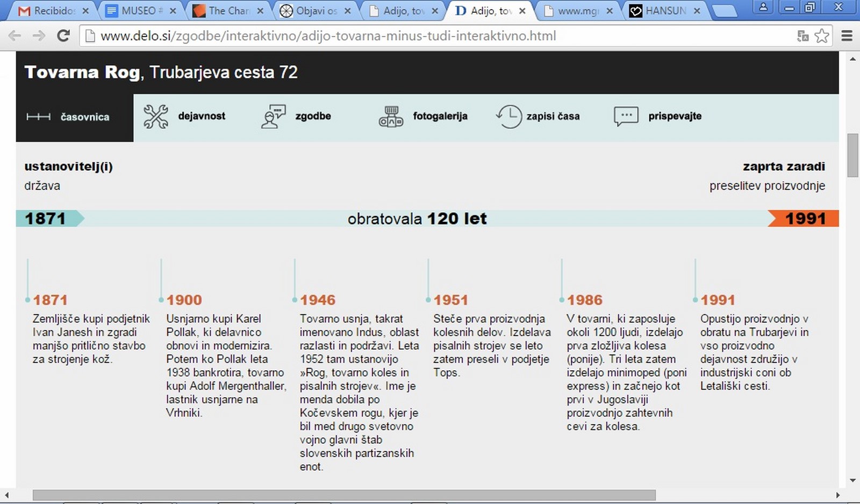
Task: Open the Chrome menu hamburger button
Action: 847,36
